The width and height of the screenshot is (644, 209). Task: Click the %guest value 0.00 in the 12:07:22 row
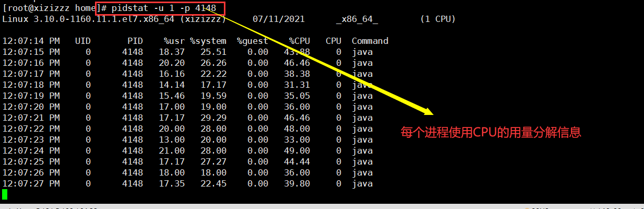point(258,129)
